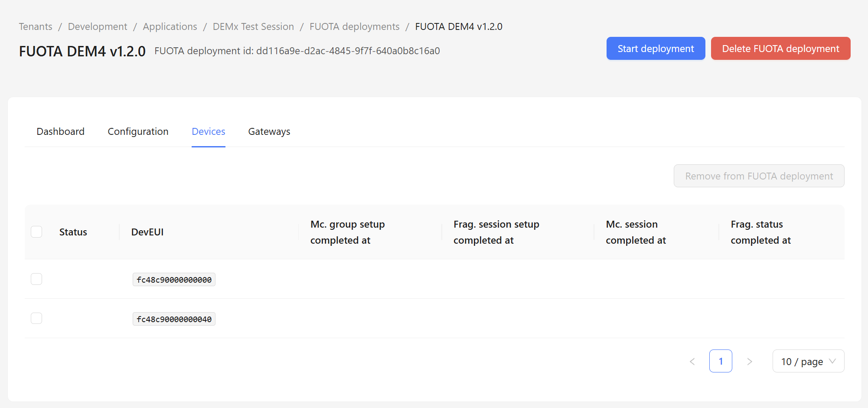This screenshot has width=868, height=408.
Task: Click the Start deployment button
Action: (x=656, y=49)
